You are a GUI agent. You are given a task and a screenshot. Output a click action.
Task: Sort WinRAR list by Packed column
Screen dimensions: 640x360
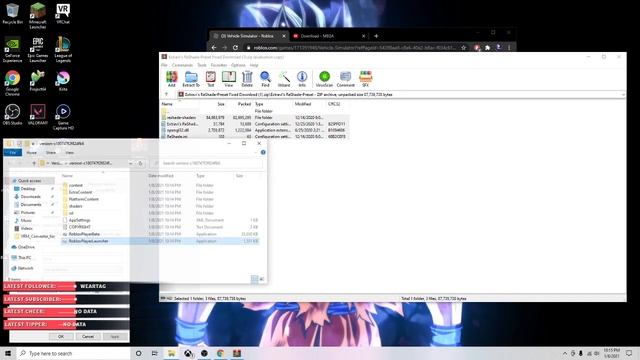click(244, 104)
